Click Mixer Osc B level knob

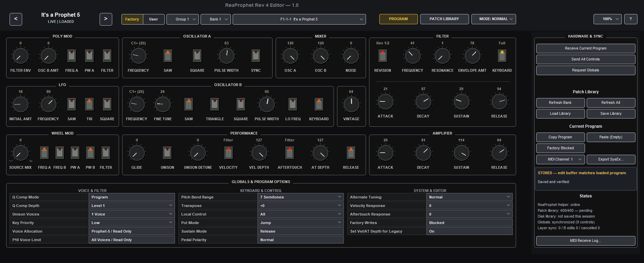[x=321, y=56]
